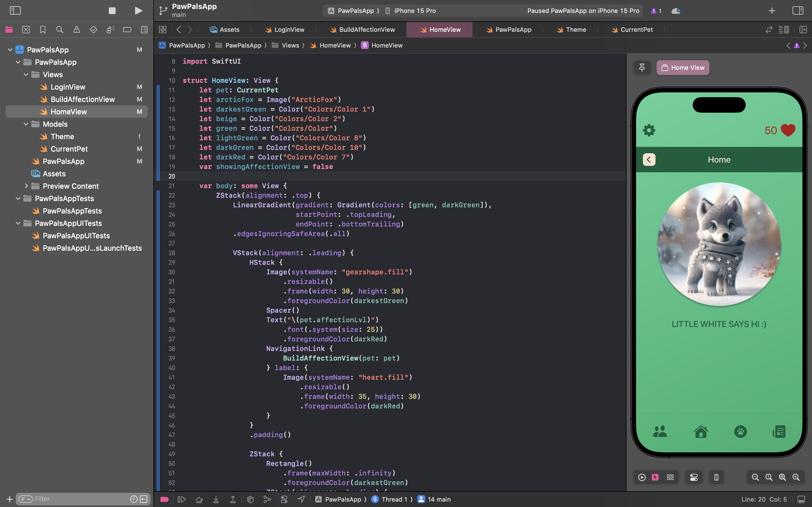Toggle the left navigator sidebar

[15, 11]
